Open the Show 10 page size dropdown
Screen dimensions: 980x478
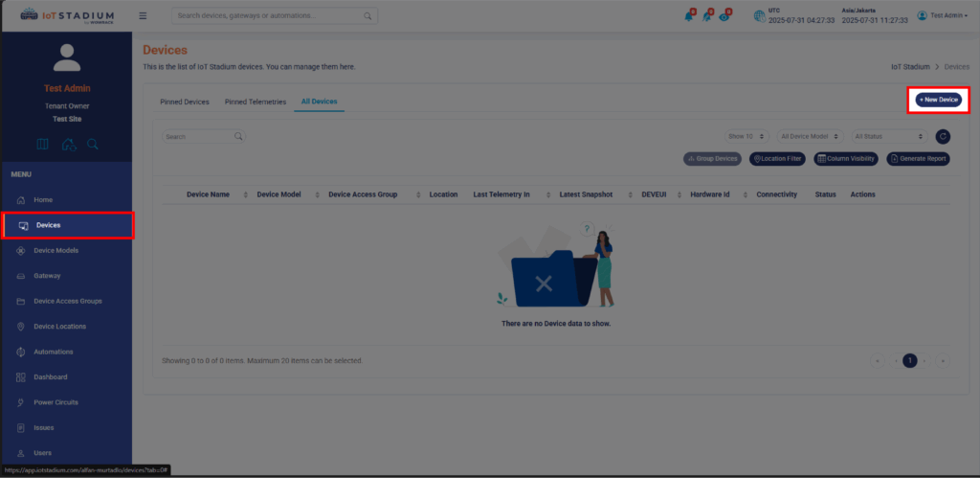point(746,137)
